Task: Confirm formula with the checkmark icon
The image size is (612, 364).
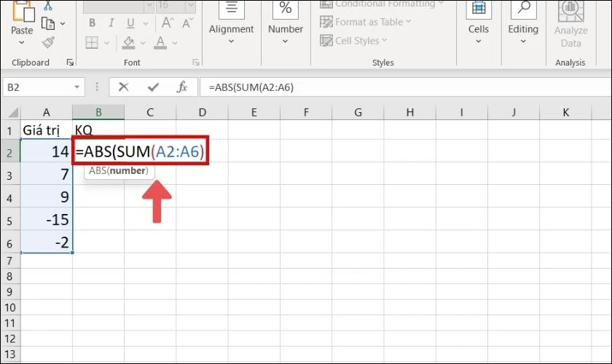Action: click(154, 87)
